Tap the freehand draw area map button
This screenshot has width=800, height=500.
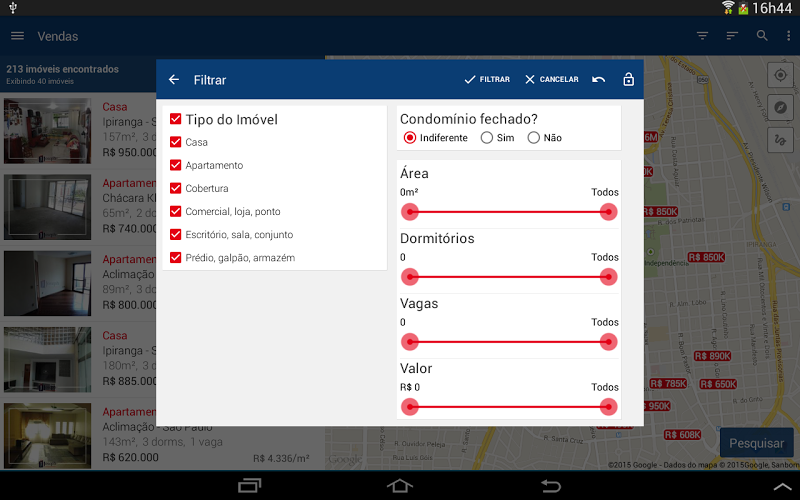[780, 140]
